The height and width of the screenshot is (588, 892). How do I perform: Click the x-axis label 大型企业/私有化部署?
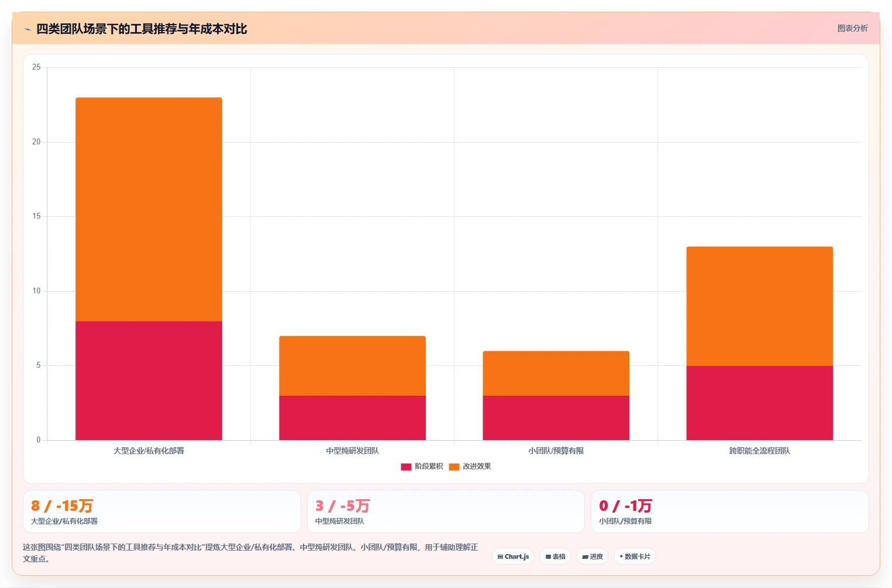[149, 451]
